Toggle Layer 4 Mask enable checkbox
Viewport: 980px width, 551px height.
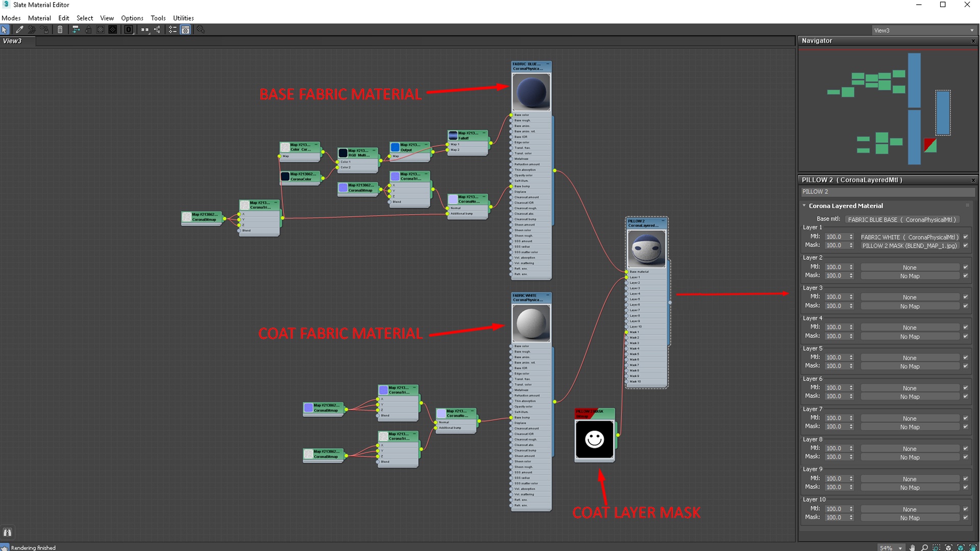coord(966,336)
